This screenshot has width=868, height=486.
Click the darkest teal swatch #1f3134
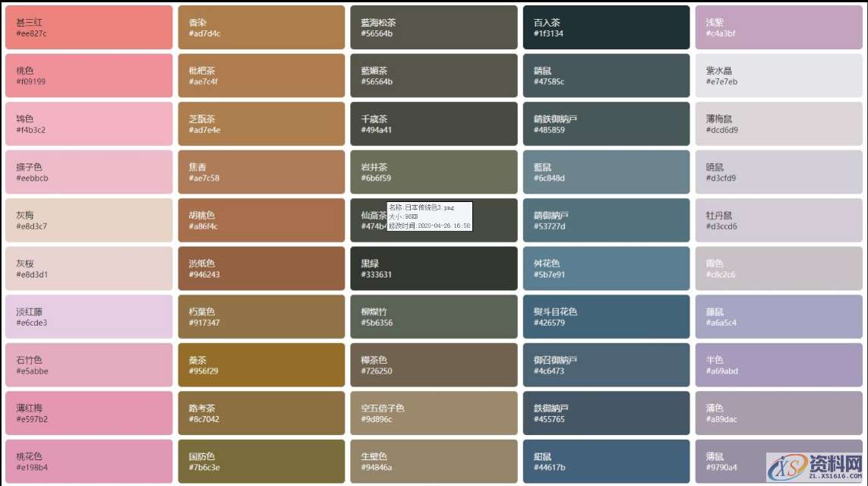coord(606,27)
